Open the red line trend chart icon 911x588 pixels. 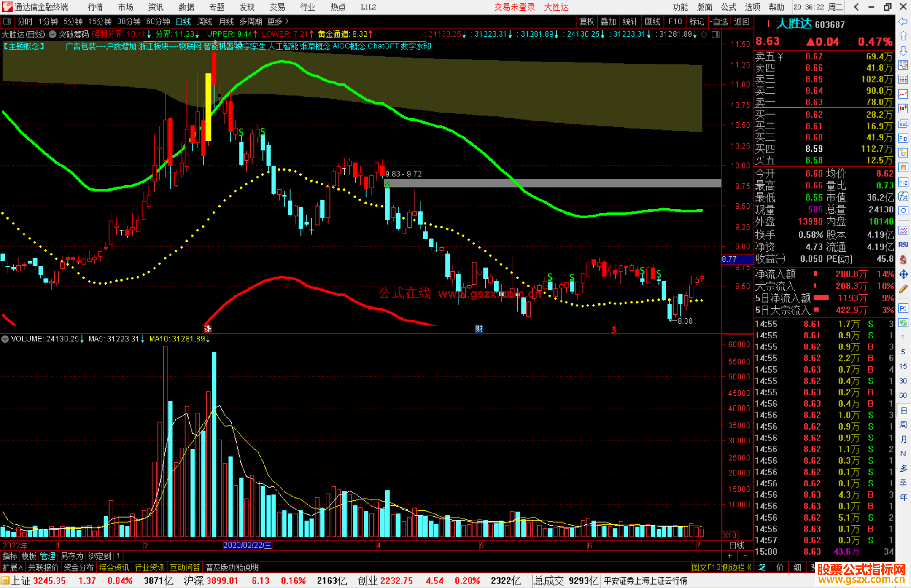click(x=903, y=94)
